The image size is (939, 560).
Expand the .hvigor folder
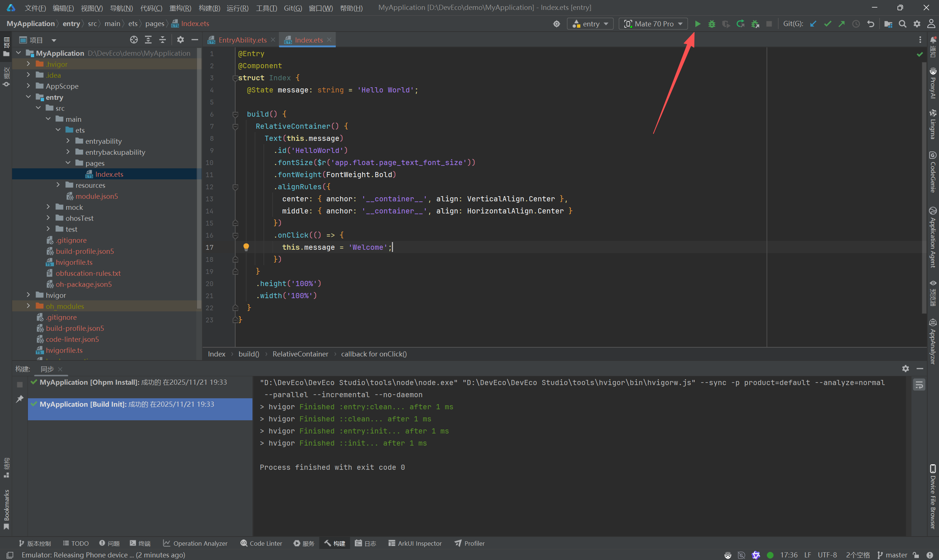(x=28, y=64)
